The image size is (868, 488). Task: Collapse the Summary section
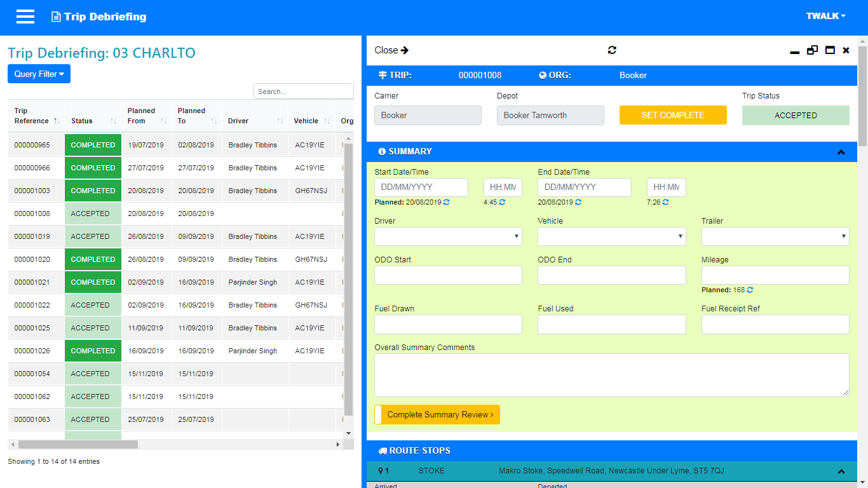coord(841,152)
